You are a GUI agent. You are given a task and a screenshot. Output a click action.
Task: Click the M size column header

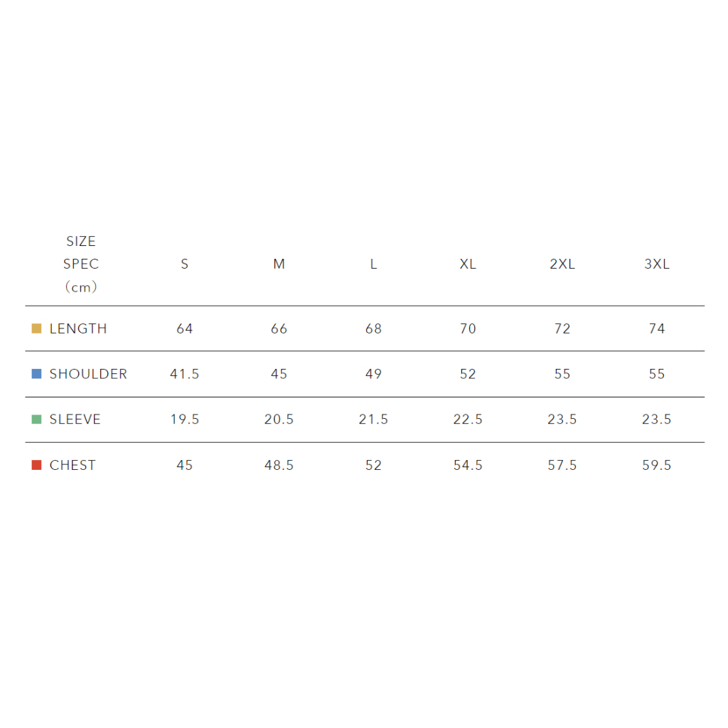(x=279, y=264)
